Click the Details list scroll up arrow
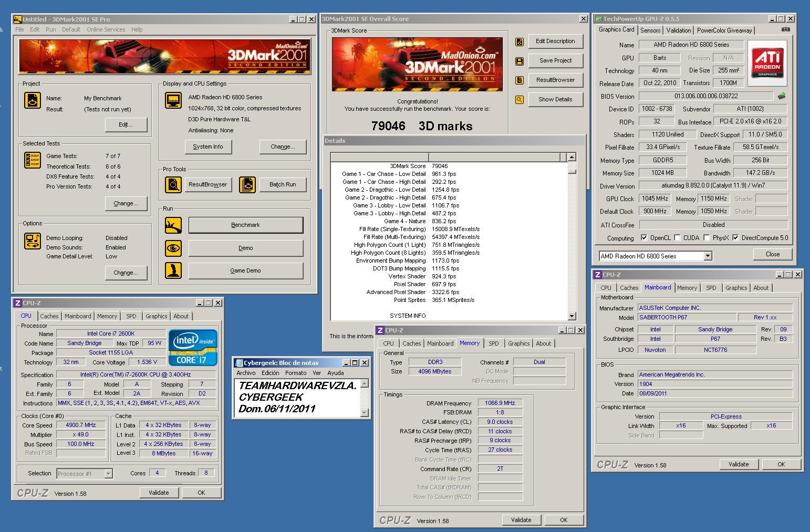This screenshot has width=810, height=532. click(572, 157)
